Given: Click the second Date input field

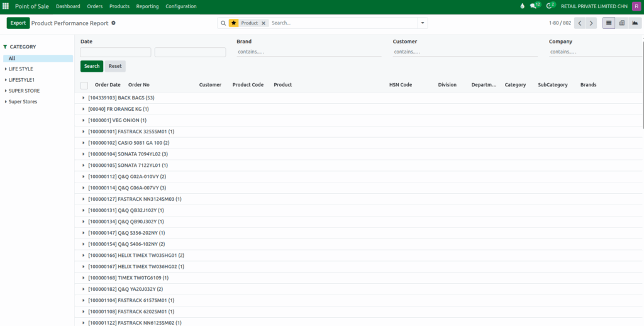Looking at the screenshot, I should click(x=190, y=52).
